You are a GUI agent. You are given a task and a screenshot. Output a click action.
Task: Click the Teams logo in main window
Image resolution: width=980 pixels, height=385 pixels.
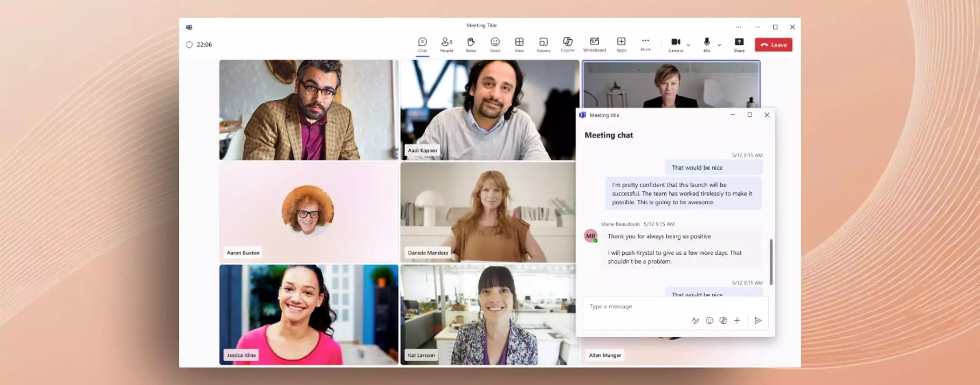tap(189, 27)
